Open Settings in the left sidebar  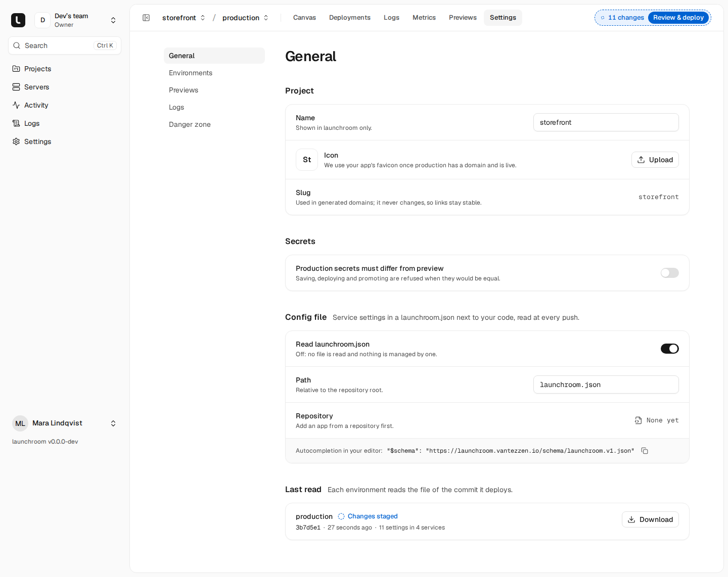[x=65, y=141]
